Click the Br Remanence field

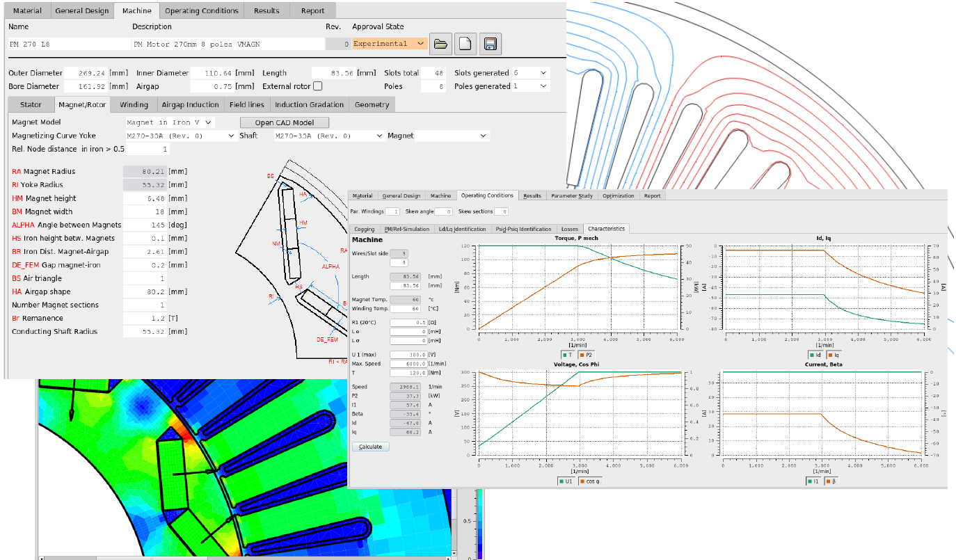(145, 318)
